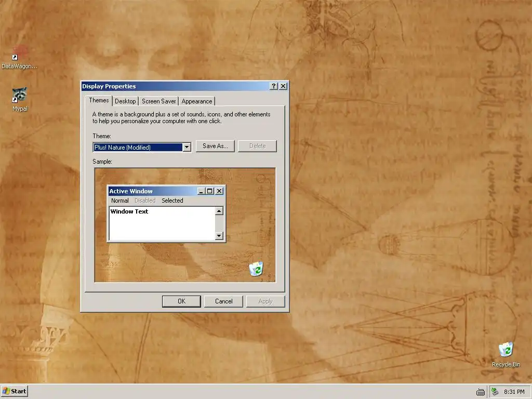Switch to the Appearance tab

point(197,101)
